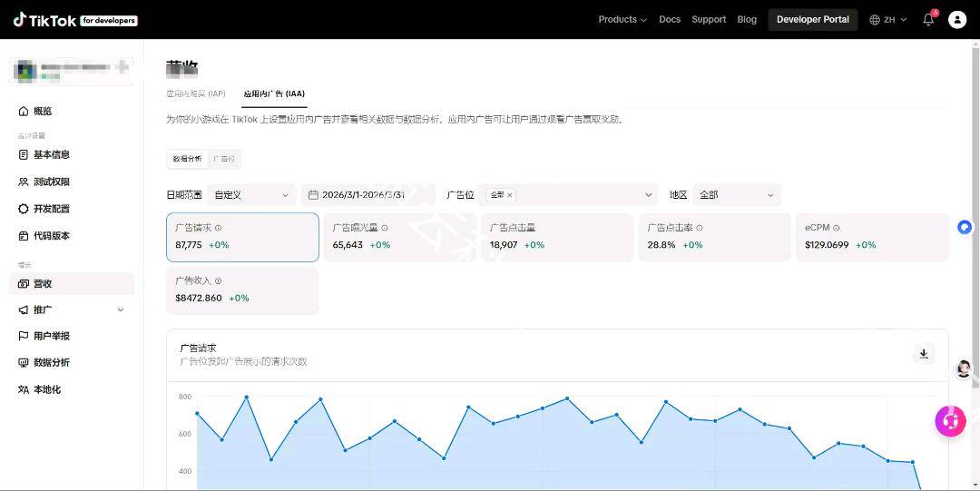The height and width of the screenshot is (491, 980).
Task: Click the TikTok for developers logo
Action: pos(75,19)
